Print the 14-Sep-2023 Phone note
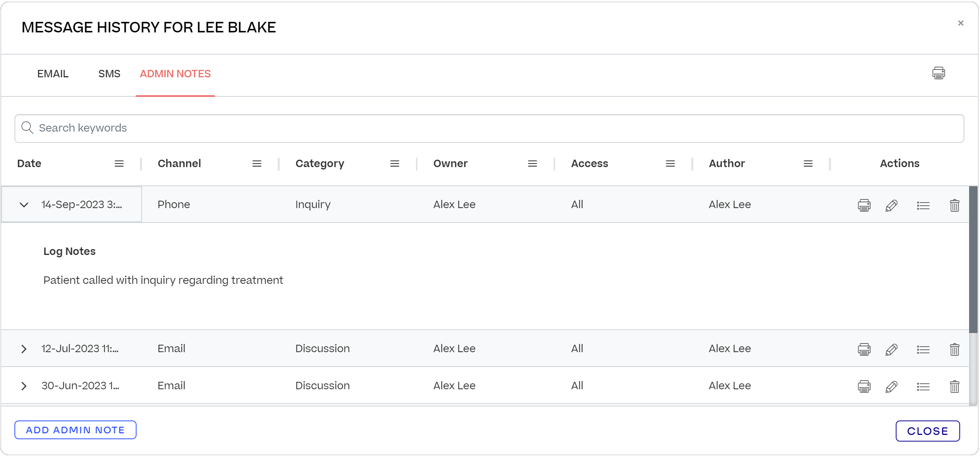 [864, 204]
